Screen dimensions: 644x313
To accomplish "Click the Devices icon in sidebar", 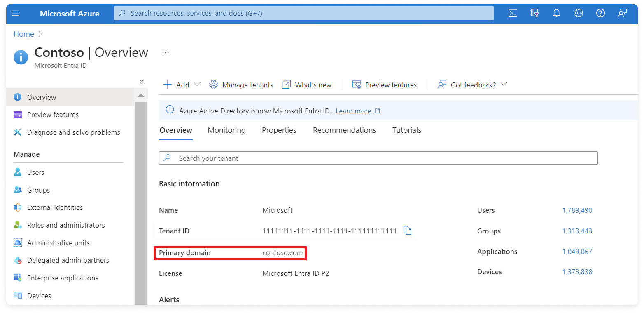I will 18,296.
